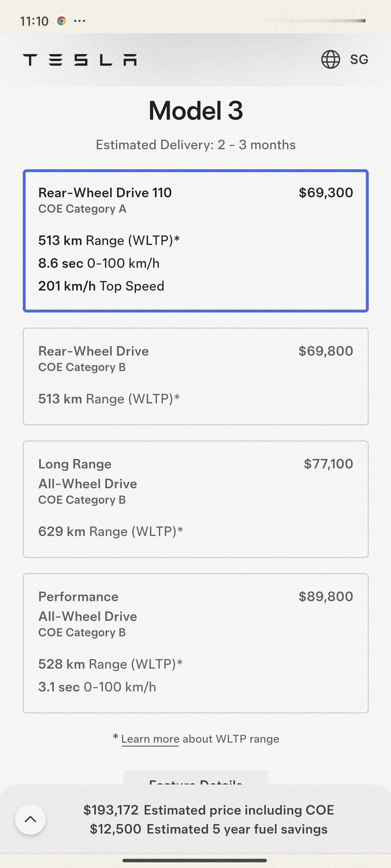Select Rear-Wheel Drive 110 option
This screenshot has width=391, height=868.
coord(196,241)
